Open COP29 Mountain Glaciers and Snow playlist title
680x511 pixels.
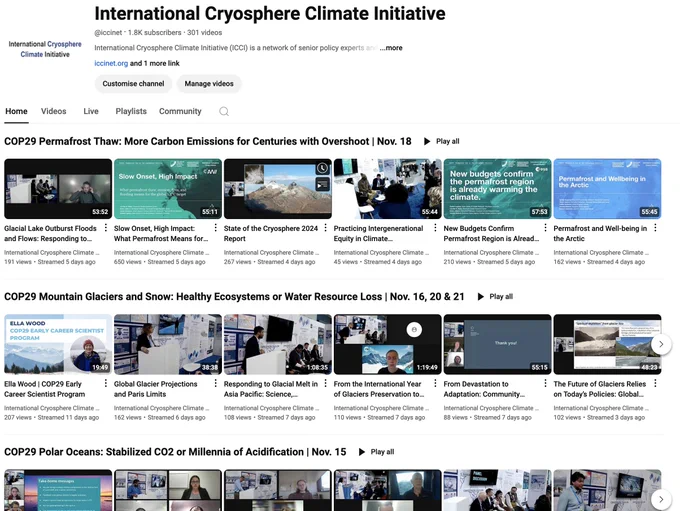(234, 297)
